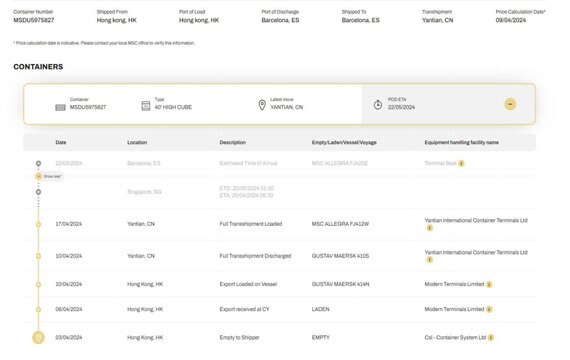The height and width of the screenshot is (360, 570).
Task: Click Latest move value YANTIAN, CN
Action: point(286,107)
